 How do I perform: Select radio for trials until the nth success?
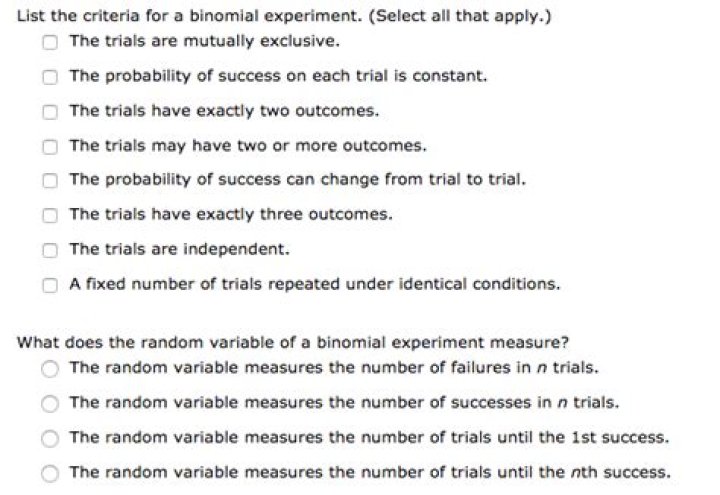pyautogui.click(x=50, y=472)
